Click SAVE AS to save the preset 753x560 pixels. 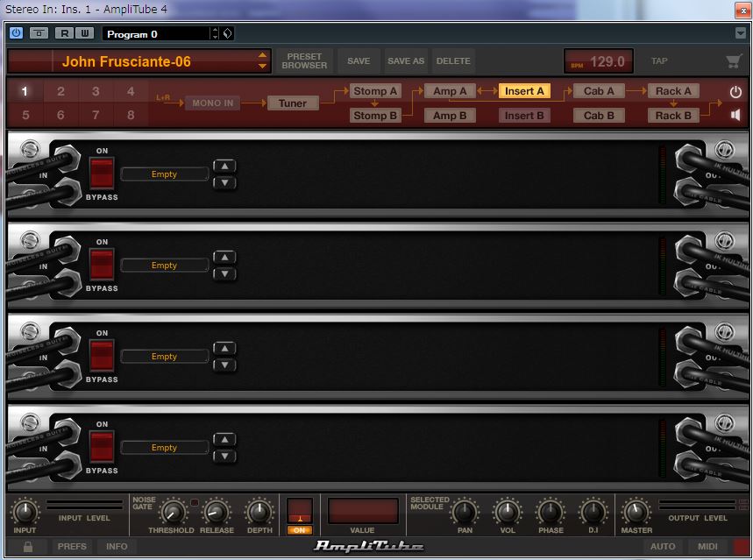pos(405,60)
